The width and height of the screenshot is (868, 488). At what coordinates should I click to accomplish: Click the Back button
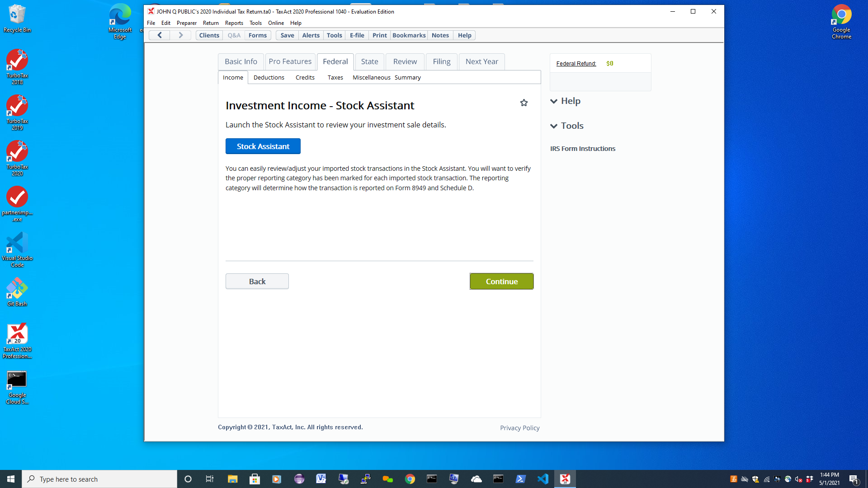tap(257, 282)
